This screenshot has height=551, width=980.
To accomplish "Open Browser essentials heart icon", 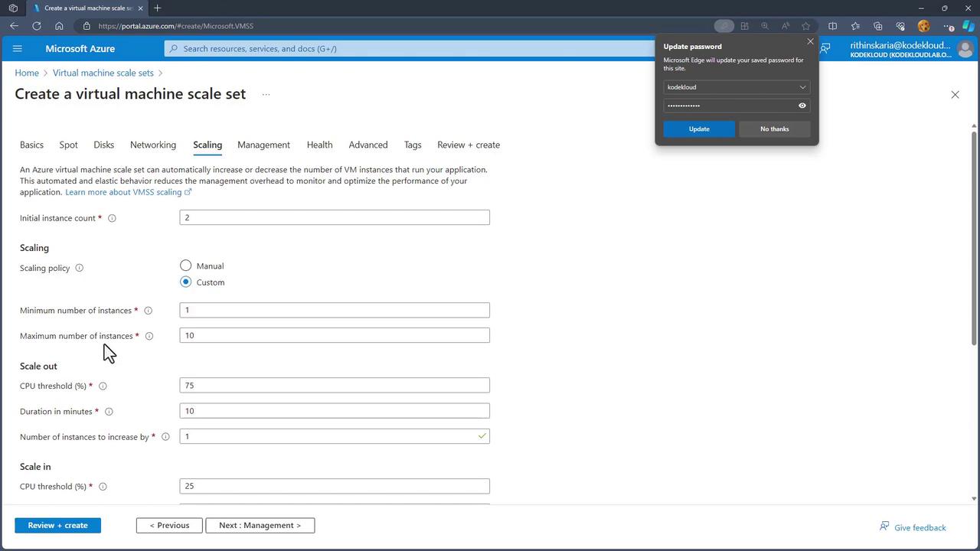I will 900,26.
